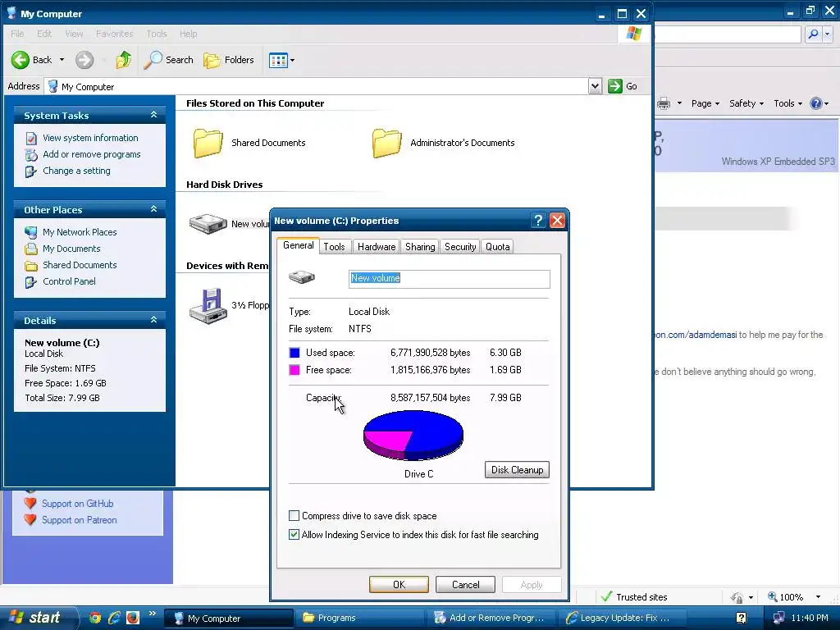Open the Page dropdown in IE

click(705, 103)
